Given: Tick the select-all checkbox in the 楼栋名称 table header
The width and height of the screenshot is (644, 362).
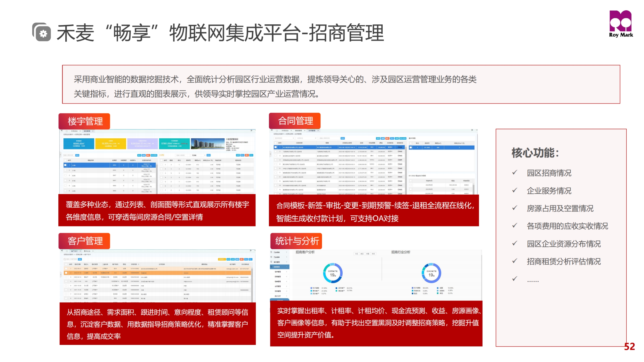Looking at the screenshot, I should [65, 160].
